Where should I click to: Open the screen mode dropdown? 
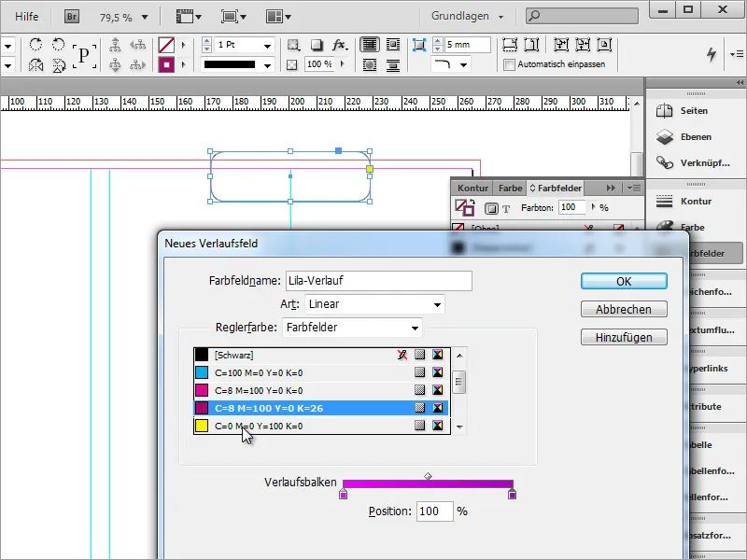pos(233,17)
